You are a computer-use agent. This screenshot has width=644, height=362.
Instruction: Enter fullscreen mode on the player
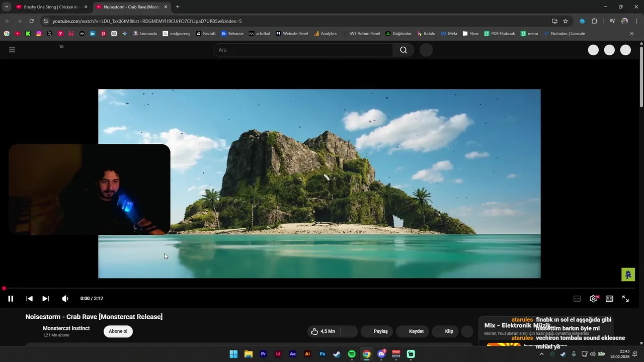625,299
